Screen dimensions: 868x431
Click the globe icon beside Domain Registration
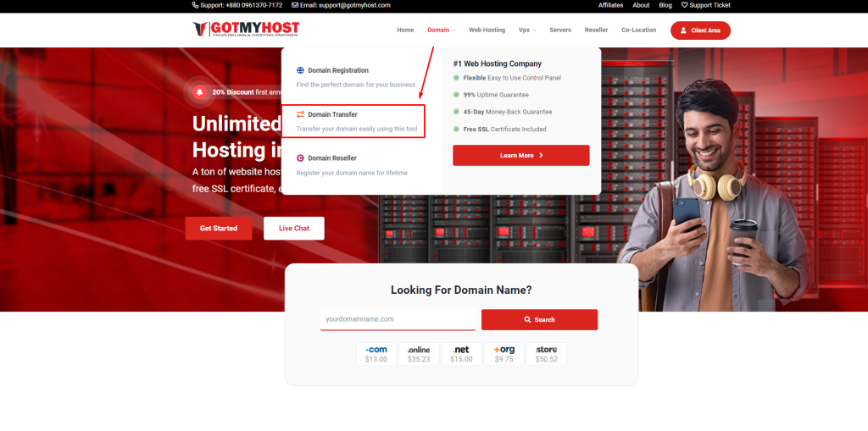(x=300, y=70)
